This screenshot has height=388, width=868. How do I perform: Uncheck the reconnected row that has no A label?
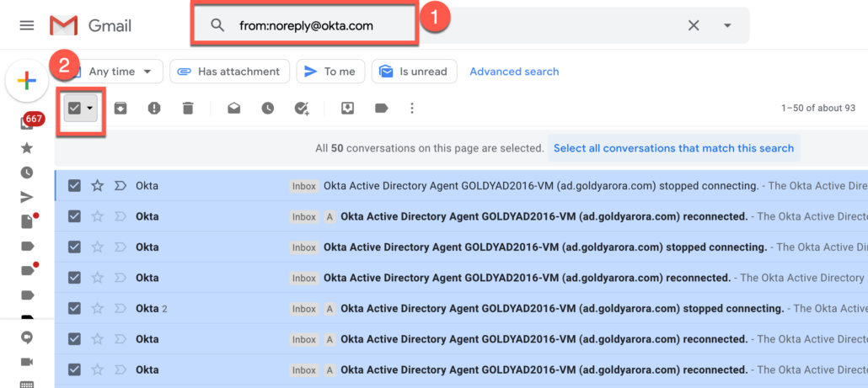[x=74, y=278]
